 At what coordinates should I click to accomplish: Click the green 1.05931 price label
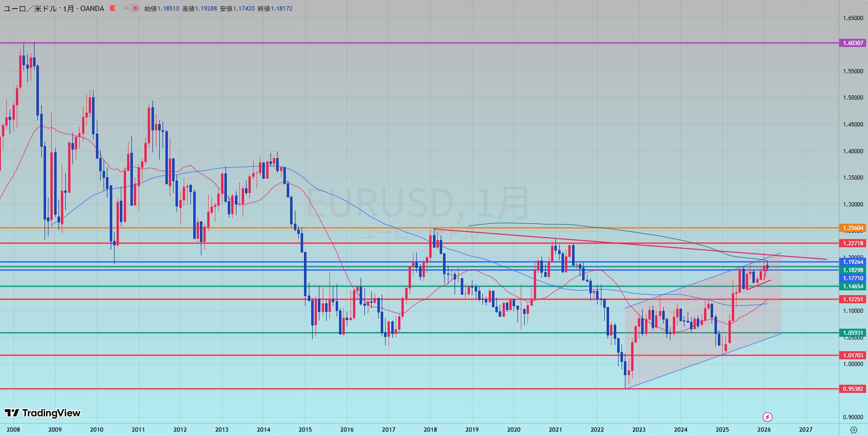tap(853, 333)
